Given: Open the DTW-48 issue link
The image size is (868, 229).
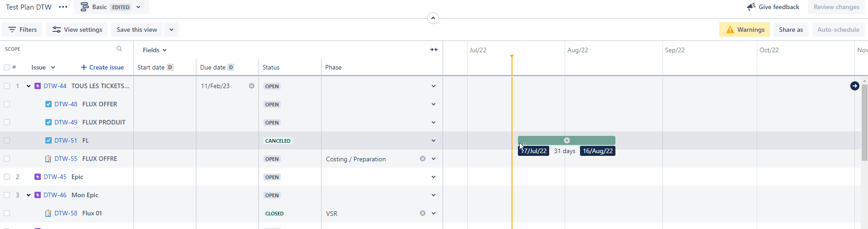Looking at the screenshot, I should coord(66,104).
